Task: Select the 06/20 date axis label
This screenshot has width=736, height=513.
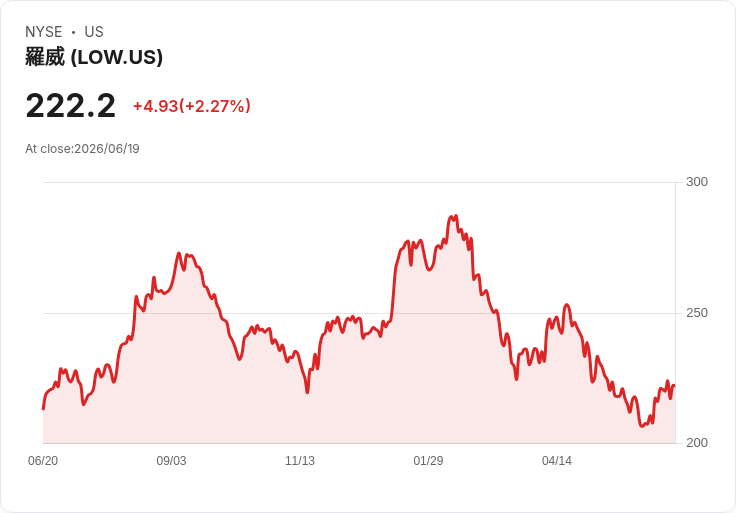Action: click(x=43, y=461)
